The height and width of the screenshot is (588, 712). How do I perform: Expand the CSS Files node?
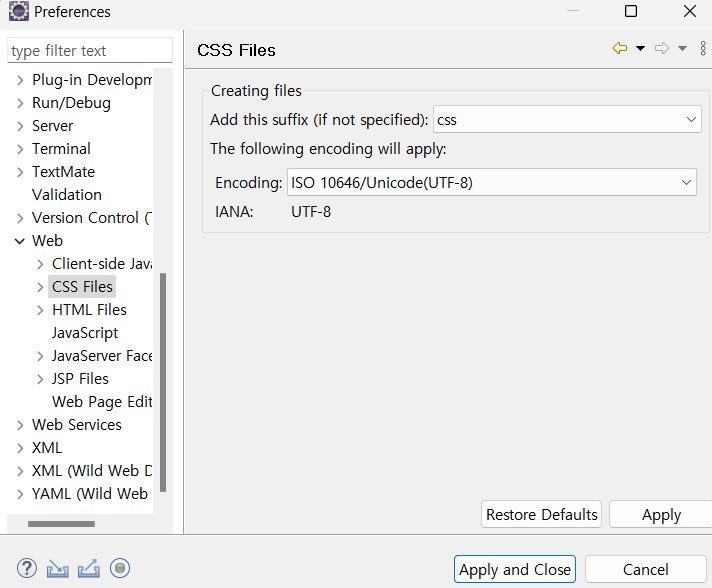pyautogui.click(x=40, y=287)
